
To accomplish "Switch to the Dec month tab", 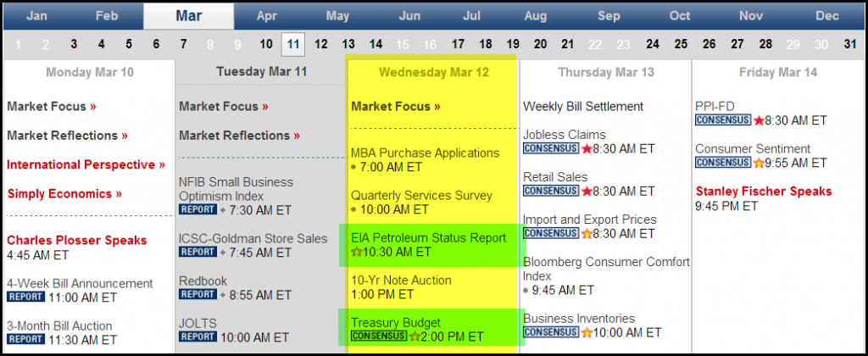I will point(827,16).
